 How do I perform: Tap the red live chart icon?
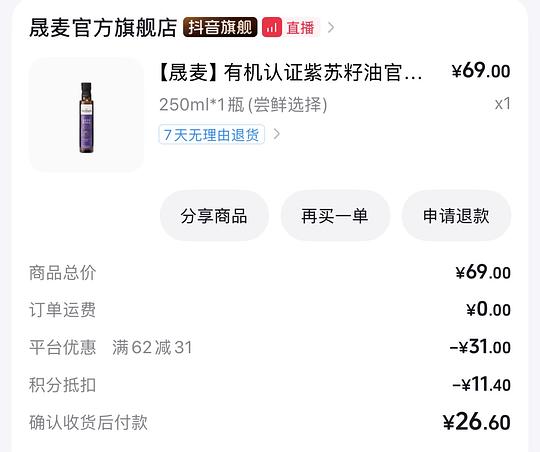tap(272, 28)
